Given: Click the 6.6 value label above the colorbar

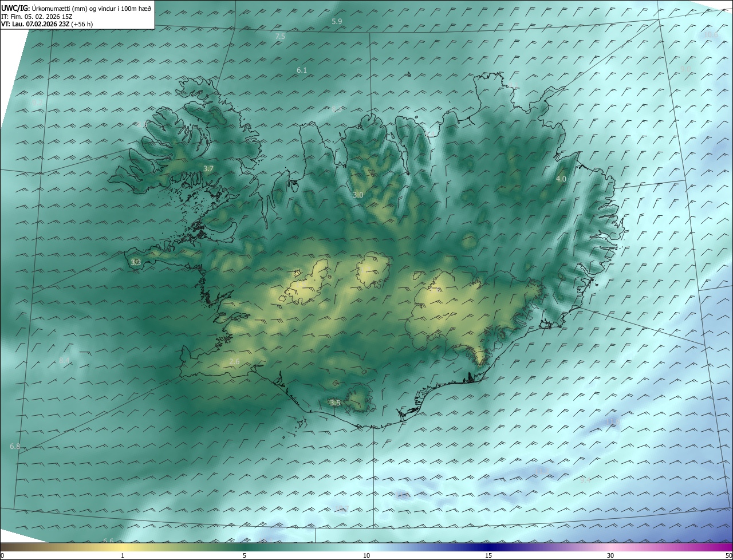Looking at the screenshot, I should [x=108, y=541].
